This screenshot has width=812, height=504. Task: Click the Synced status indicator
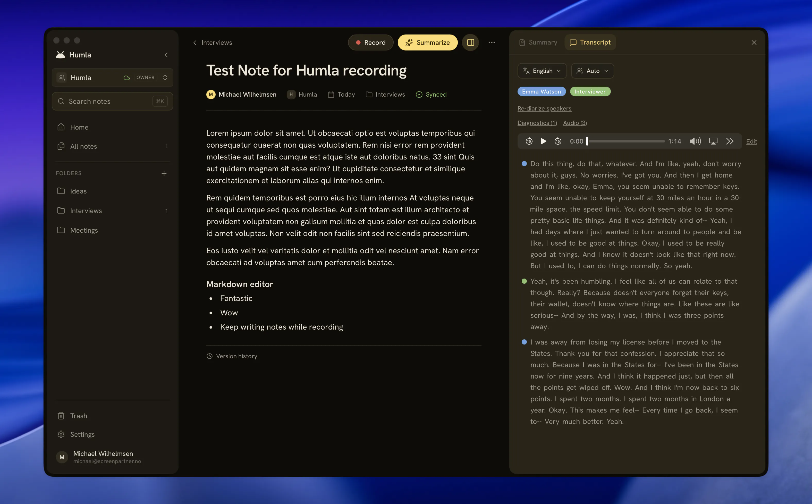(431, 94)
